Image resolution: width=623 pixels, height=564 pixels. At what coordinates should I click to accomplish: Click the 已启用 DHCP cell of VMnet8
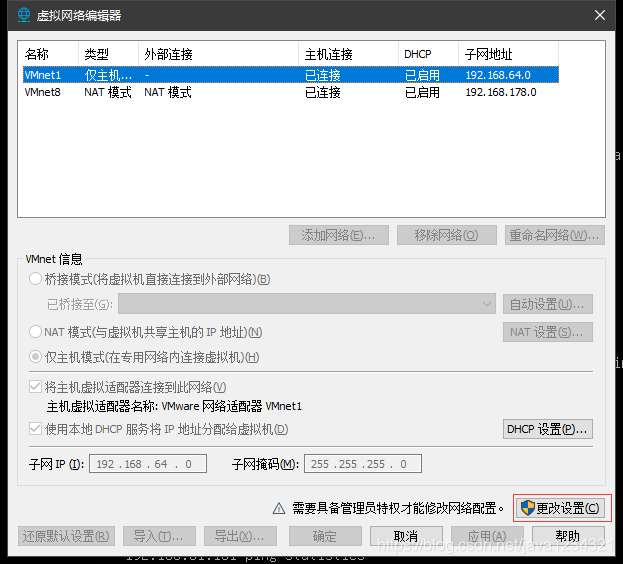point(422,92)
